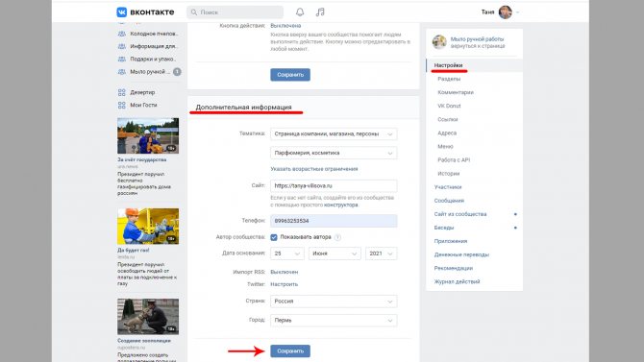Click Настроить link for Twitter
This screenshot has width=644, height=362.
(x=285, y=284)
